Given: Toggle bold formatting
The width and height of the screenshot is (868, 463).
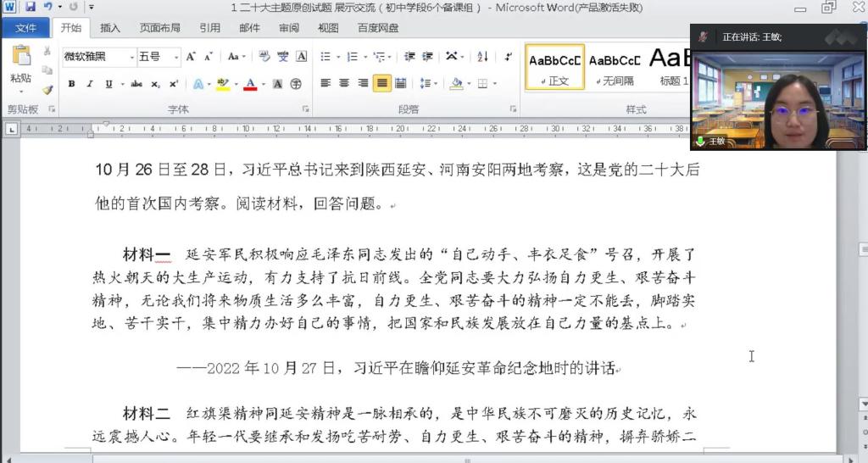Looking at the screenshot, I should 71,84.
